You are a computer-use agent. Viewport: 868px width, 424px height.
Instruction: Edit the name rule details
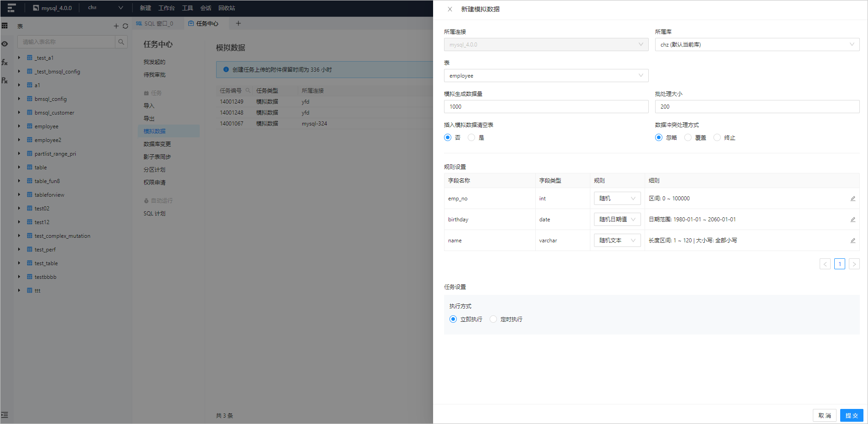[x=852, y=241]
